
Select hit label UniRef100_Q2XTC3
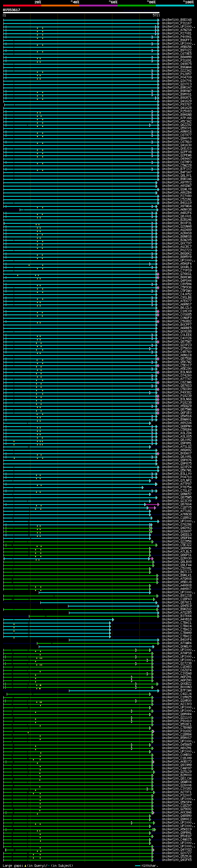(x=177, y=84)
